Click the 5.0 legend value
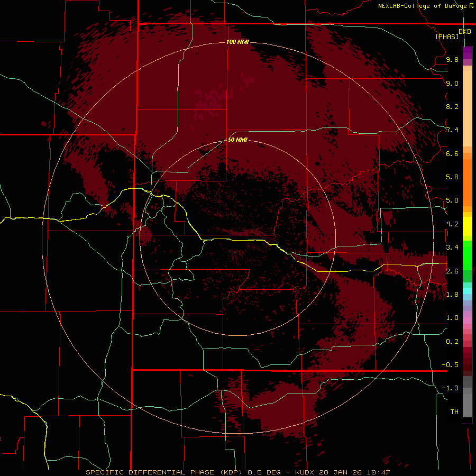Viewport: 476px width, 476px height. tap(452, 200)
